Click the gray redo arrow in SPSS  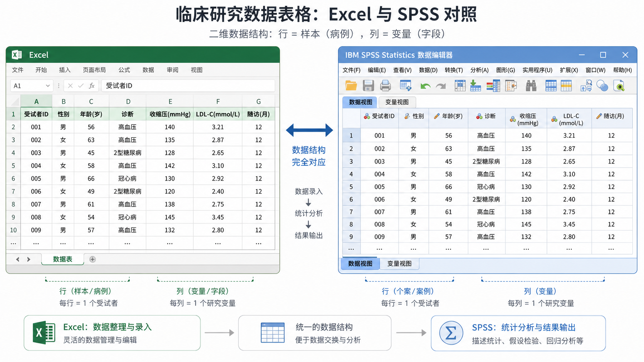[441, 86]
